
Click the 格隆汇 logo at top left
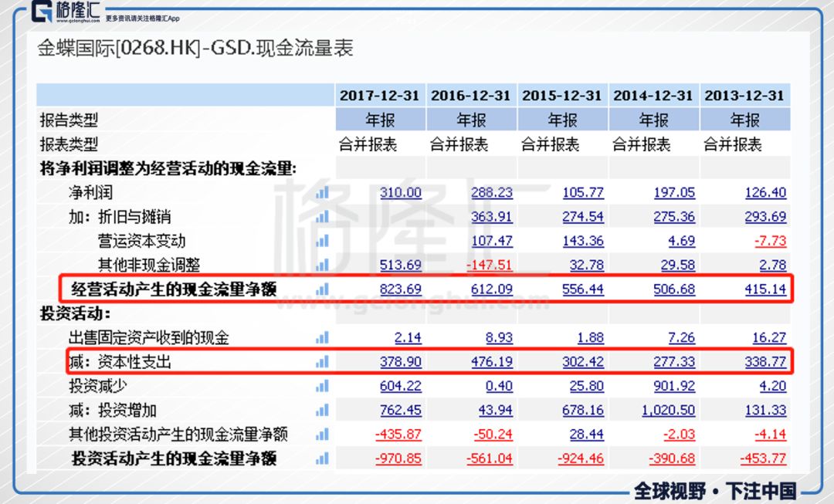(x=66, y=12)
